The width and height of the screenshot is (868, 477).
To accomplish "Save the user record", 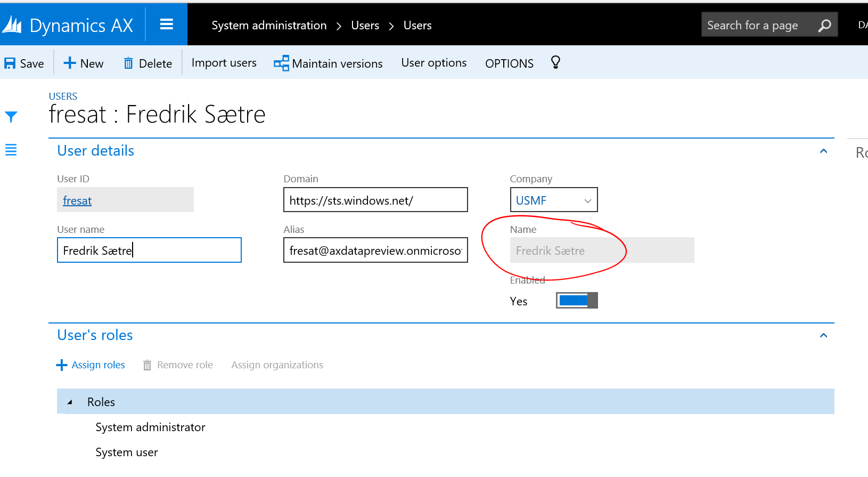I will (x=24, y=63).
